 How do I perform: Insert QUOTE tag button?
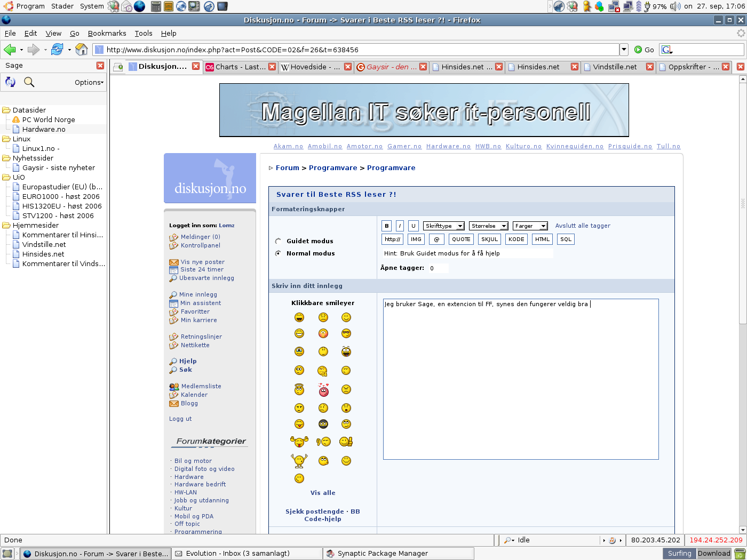[461, 239]
